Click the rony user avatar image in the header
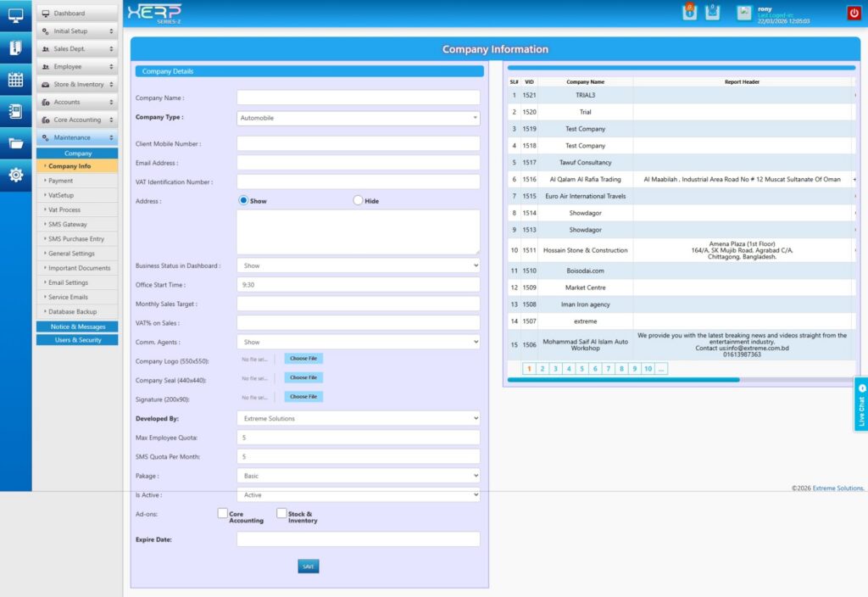 pyautogui.click(x=745, y=13)
